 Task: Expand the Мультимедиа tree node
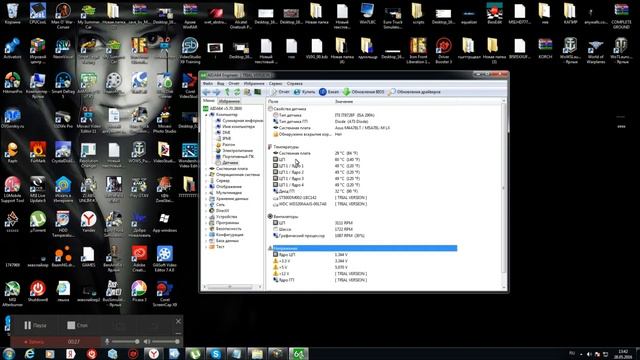pos(206,193)
